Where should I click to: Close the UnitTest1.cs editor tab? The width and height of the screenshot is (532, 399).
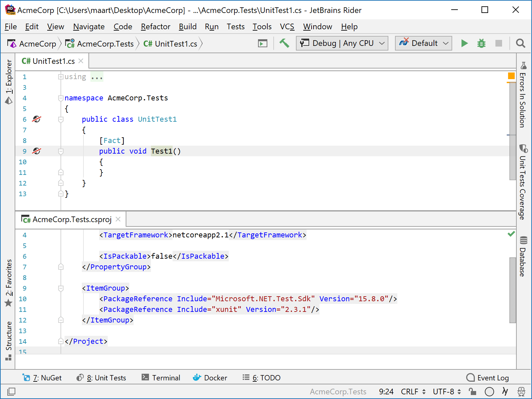(81, 61)
